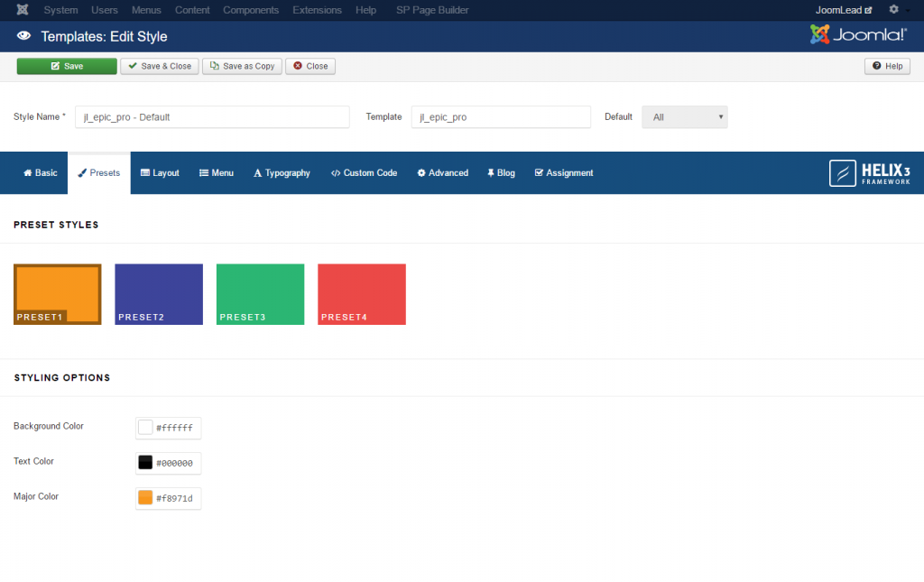Screen dimensions: 924x582
Task: Open the Blog options tab
Action: click(501, 172)
